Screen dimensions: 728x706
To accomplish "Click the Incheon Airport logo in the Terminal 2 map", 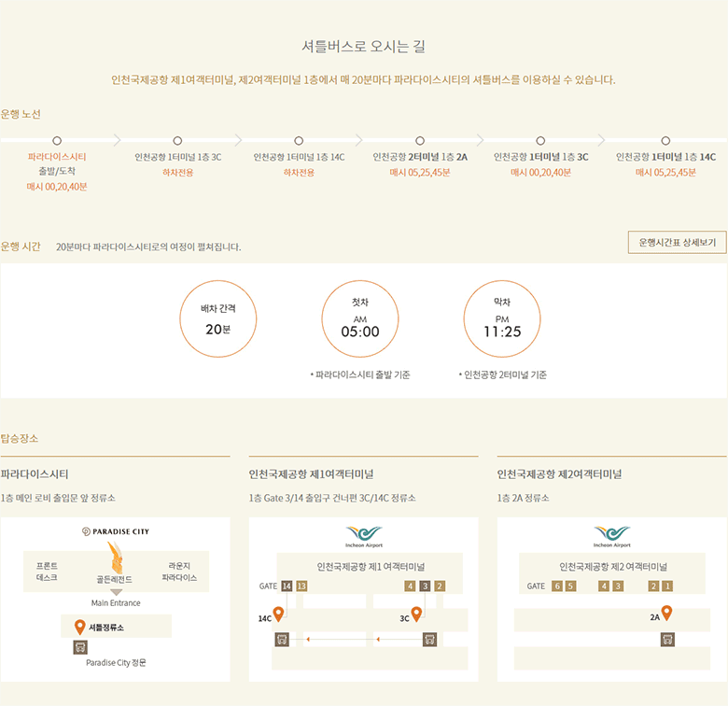I will click(612, 536).
